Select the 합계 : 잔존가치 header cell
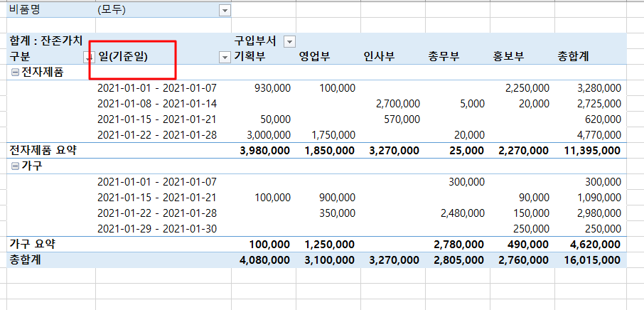The width and height of the screenshot is (644, 310). [x=46, y=41]
